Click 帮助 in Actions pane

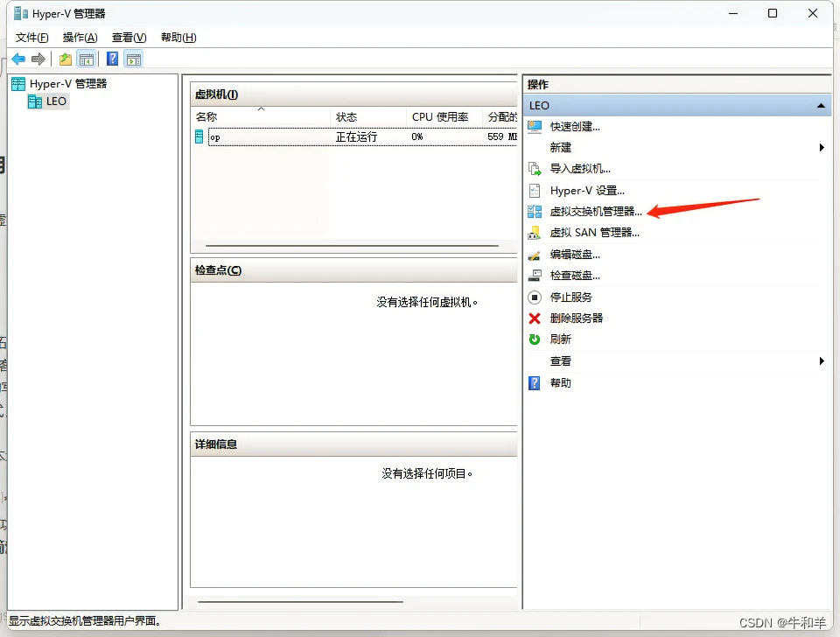[560, 383]
